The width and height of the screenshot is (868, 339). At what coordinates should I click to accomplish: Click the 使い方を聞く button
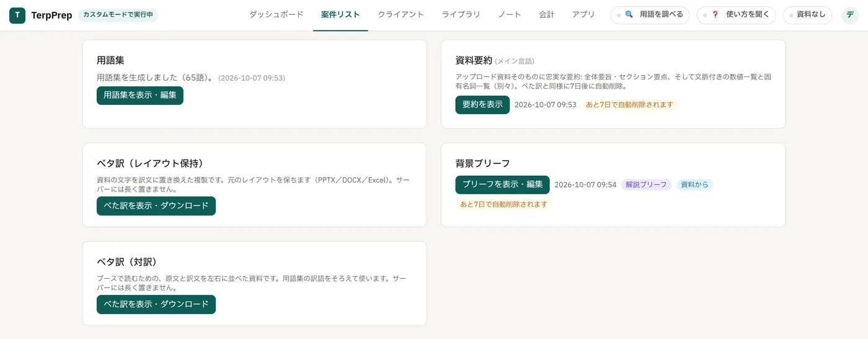(x=736, y=15)
